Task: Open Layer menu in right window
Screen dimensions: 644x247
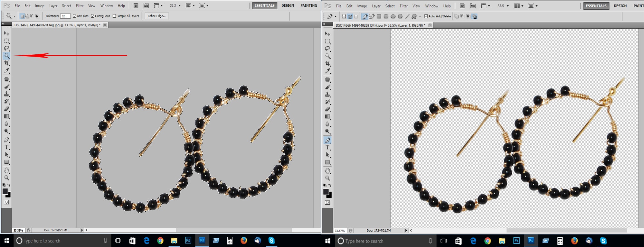Action: (x=376, y=6)
